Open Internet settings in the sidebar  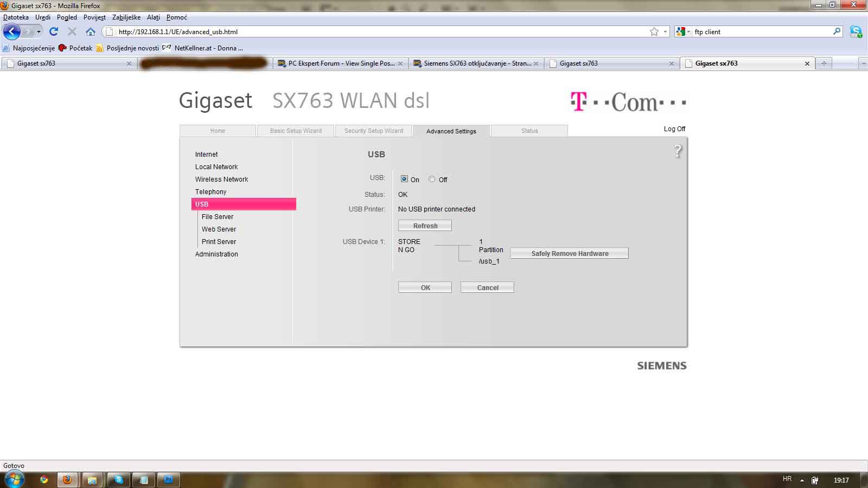pyautogui.click(x=206, y=155)
